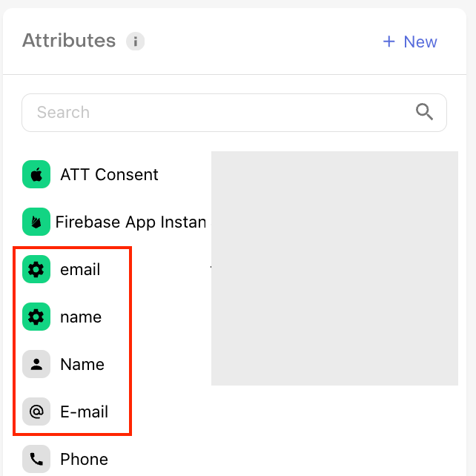
Task: Click the green gear icon beside email
Action: pyautogui.click(x=36, y=269)
